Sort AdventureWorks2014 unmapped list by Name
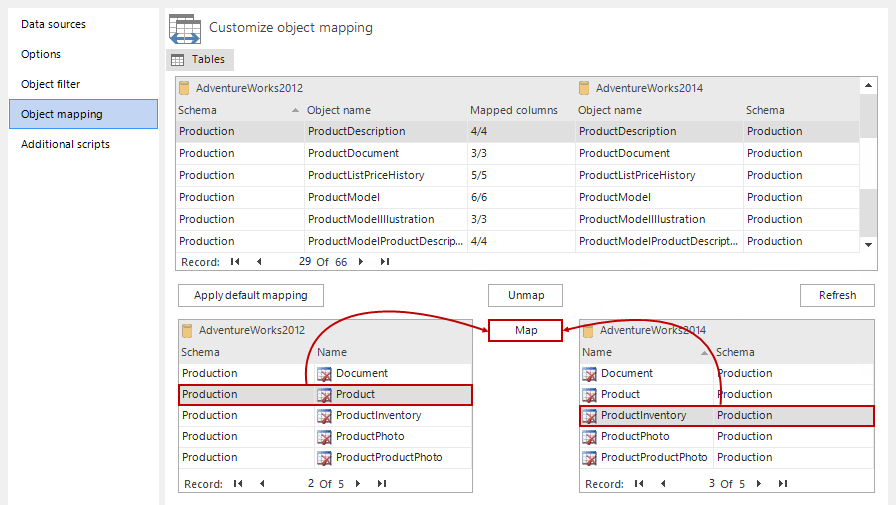 click(x=646, y=352)
